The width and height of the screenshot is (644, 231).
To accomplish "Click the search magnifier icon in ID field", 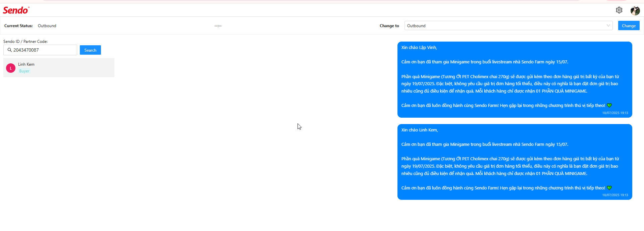I will point(9,50).
